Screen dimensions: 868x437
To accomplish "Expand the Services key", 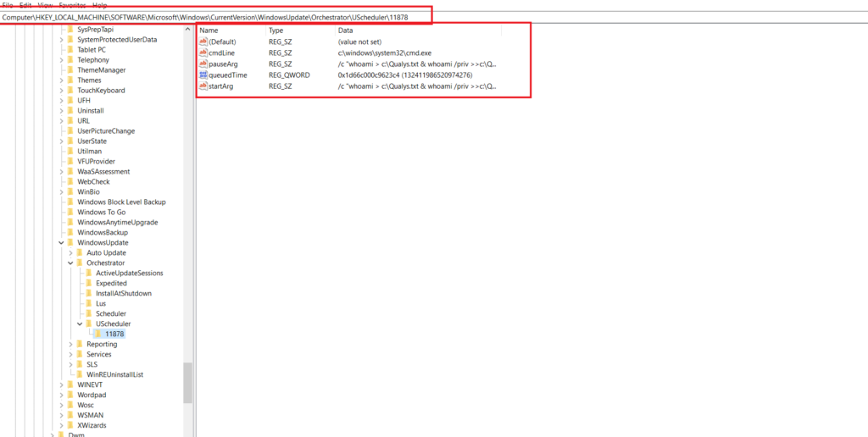I will pos(70,354).
